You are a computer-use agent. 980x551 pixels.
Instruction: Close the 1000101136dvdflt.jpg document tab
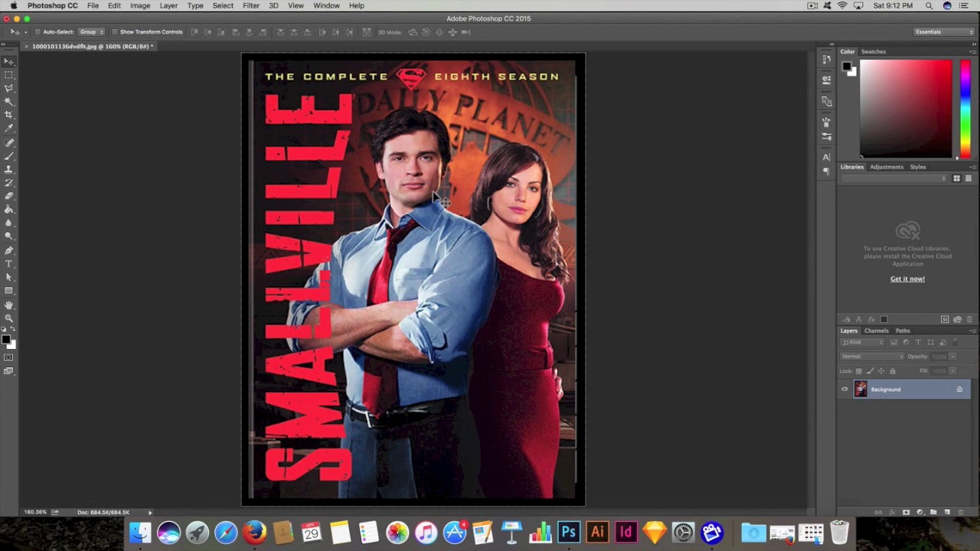(x=27, y=47)
